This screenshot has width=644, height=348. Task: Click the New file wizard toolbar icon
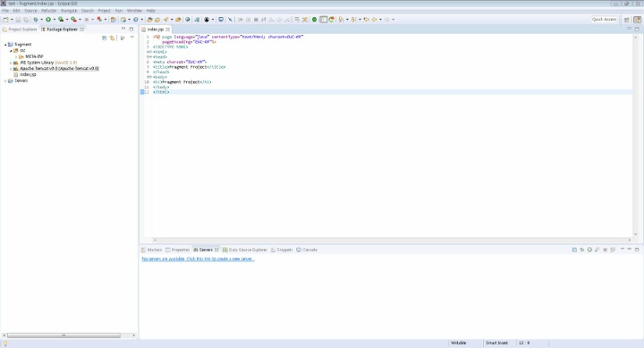pyautogui.click(x=5, y=20)
